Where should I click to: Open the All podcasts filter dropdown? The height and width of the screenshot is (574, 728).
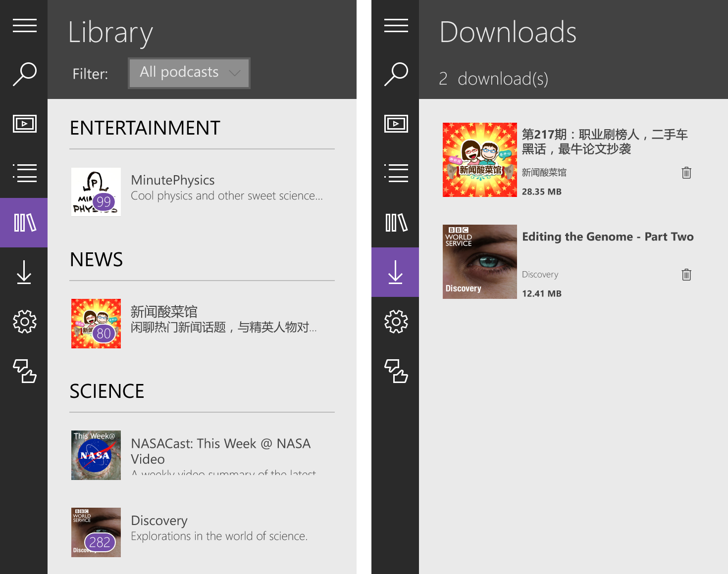(x=189, y=73)
